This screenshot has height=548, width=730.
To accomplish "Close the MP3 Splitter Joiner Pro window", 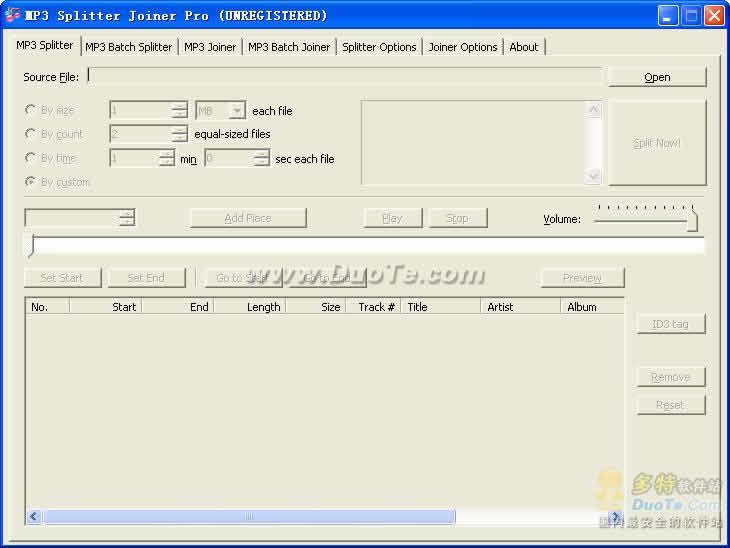I will (714, 16).
